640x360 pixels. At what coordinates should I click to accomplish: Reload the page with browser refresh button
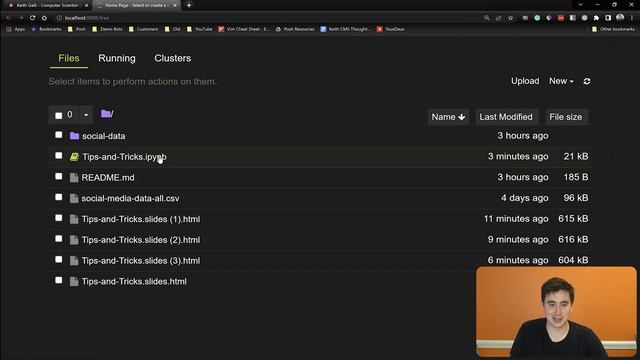(x=32, y=18)
